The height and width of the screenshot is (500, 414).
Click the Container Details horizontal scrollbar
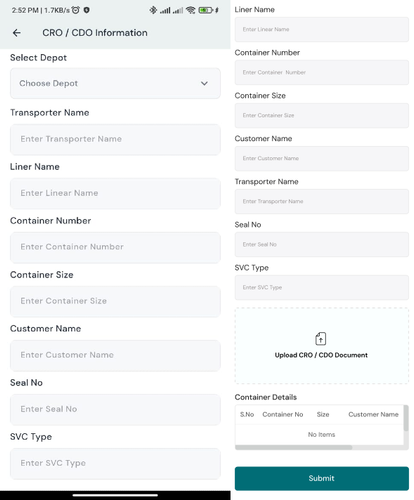pyautogui.click(x=294, y=447)
